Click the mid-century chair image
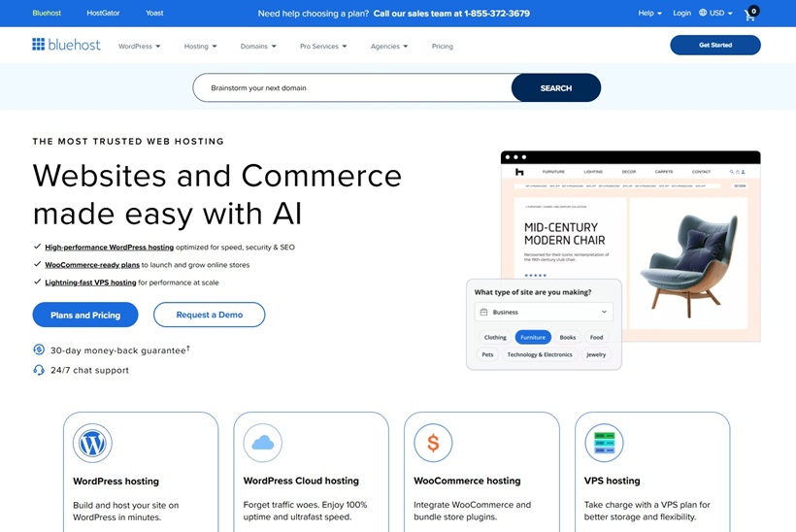796x532 pixels. click(x=688, y=264)
